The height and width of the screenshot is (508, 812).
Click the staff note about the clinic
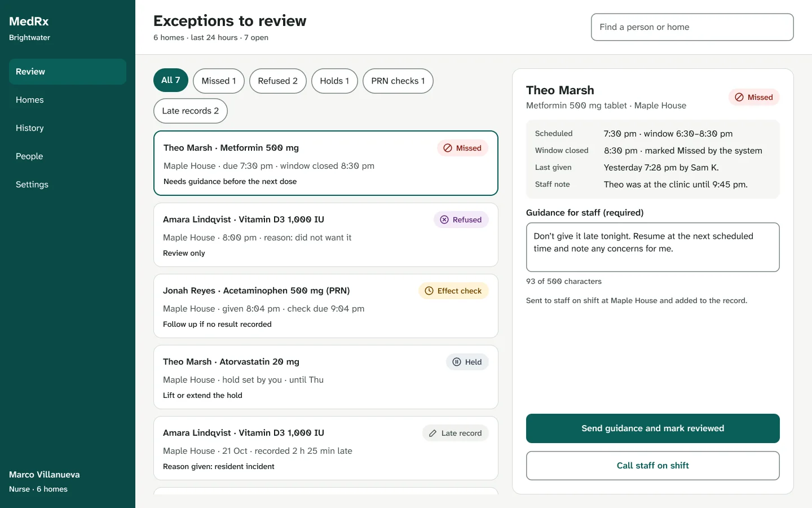coord(676,185)
